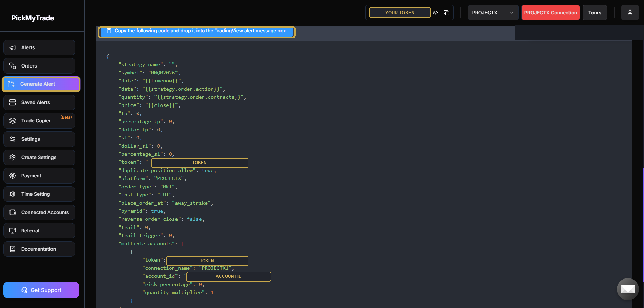Click the "connection_name": "PROJECTX1" line
Screen dimensions: 644x308
coord(188,268)
